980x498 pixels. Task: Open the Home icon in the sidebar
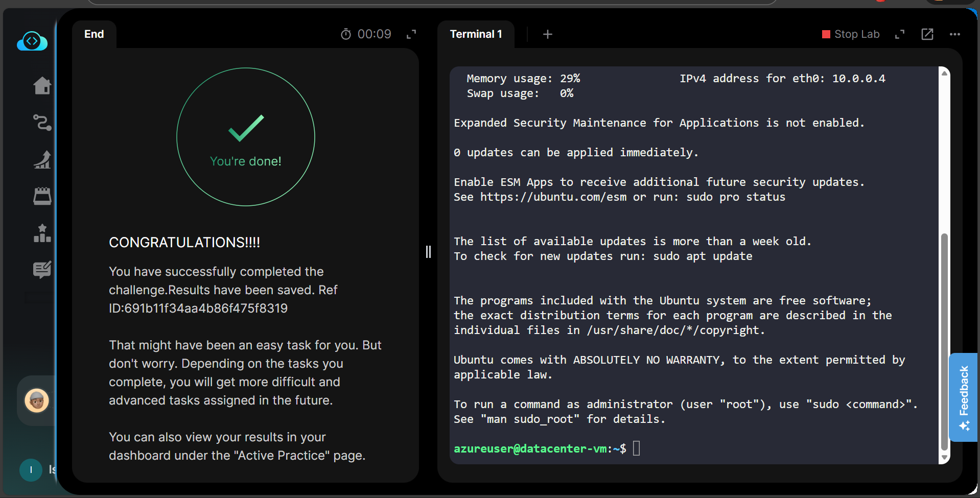(x=42, y=86)
